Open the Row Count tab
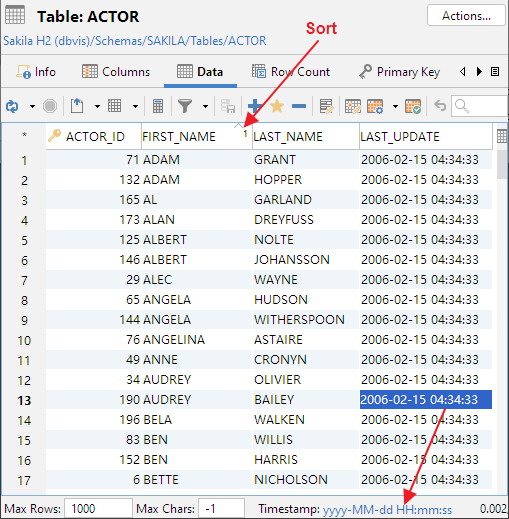 pos(291,72)
